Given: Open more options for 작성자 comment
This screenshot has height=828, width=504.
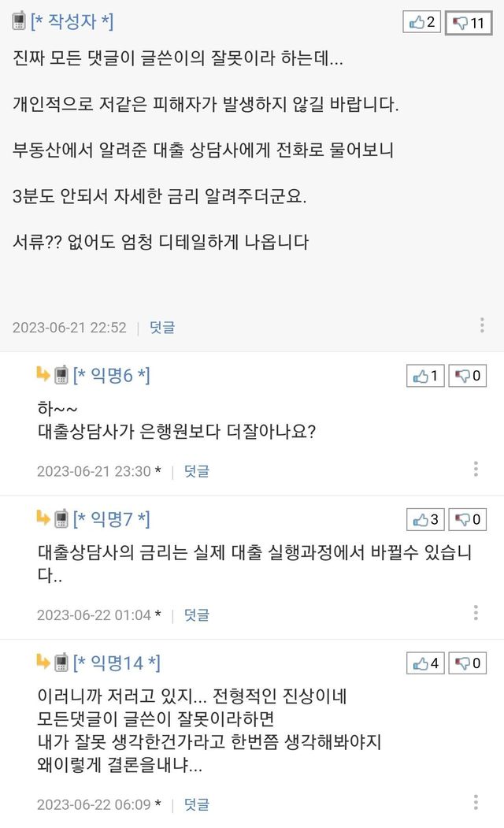Looking at the screenshot, I should (x=482, y=325).
